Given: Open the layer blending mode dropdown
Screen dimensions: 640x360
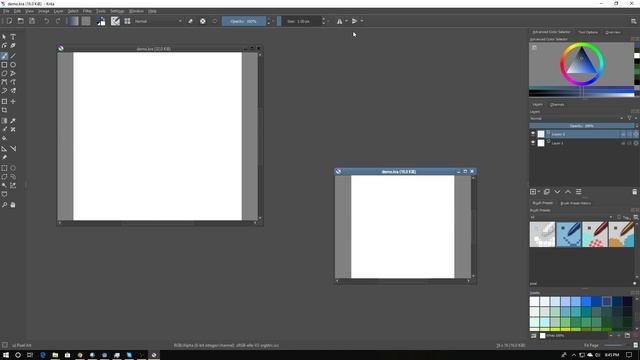Looking at the screenshot, I should coord(576,118).
